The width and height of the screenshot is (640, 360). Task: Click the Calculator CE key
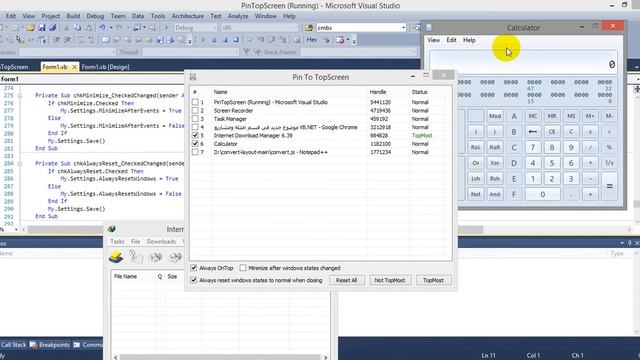[552, 131]
